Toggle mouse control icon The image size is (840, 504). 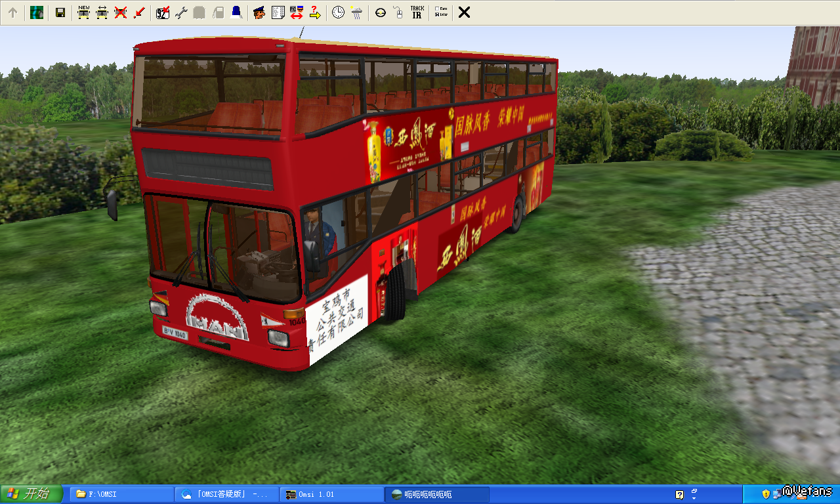coord(398,12)
